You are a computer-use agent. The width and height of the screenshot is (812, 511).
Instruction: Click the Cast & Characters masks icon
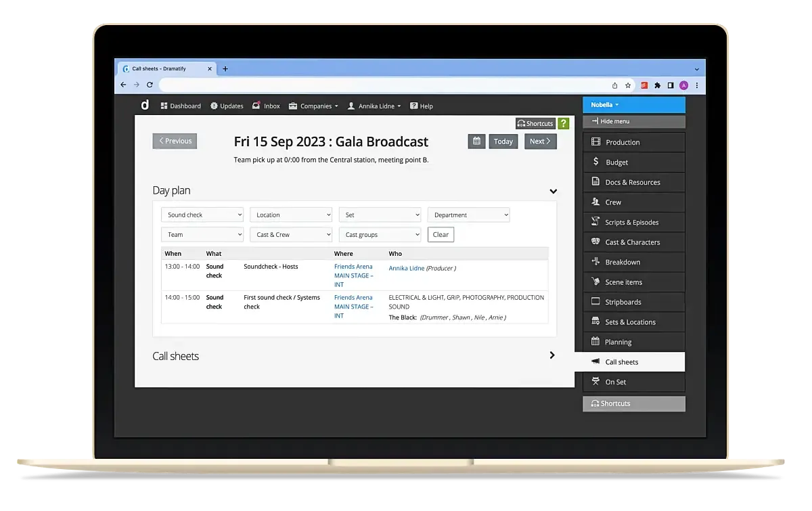tap(595, 241)
